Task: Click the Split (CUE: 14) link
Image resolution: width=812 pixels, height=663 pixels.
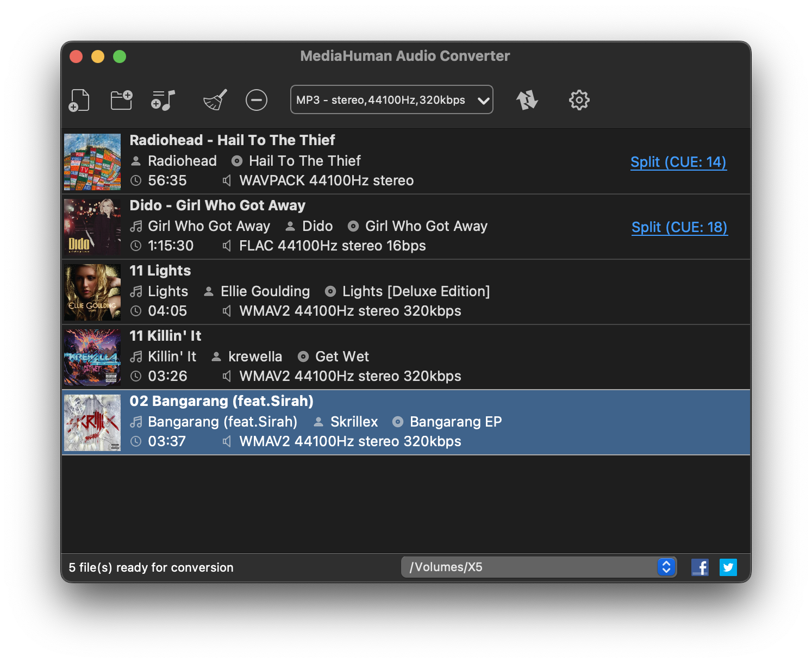Action: click(678, 162)
